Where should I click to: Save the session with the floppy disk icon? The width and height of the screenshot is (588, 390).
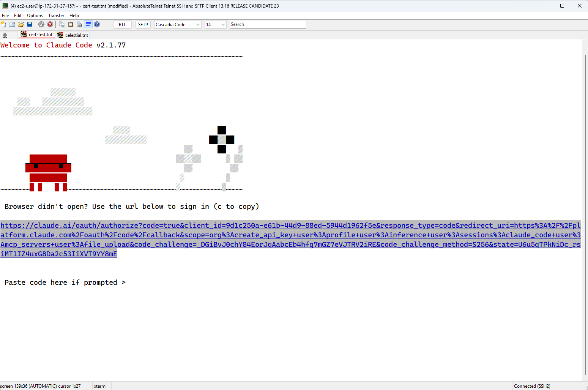[30, 24]
